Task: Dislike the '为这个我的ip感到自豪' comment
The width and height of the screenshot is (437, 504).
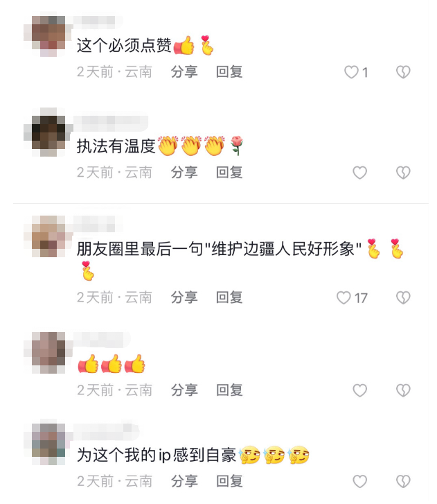Action: tap(403, 482)
